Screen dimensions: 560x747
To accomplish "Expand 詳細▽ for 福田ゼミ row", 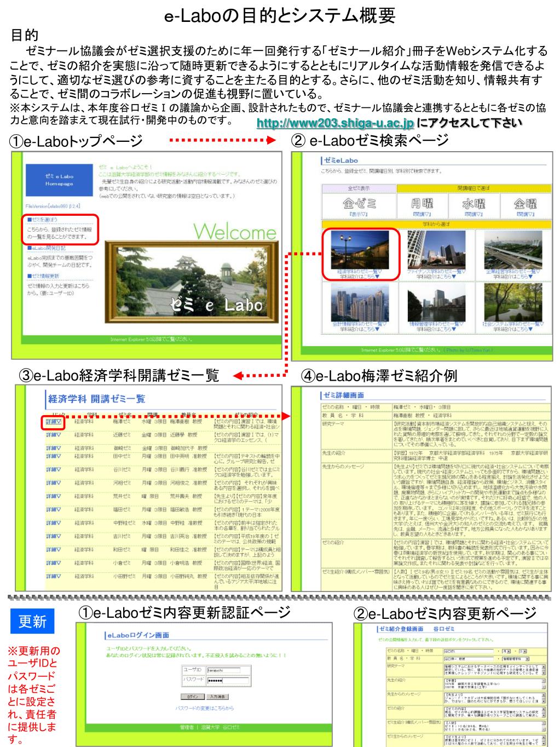I will tap(53, 509).
